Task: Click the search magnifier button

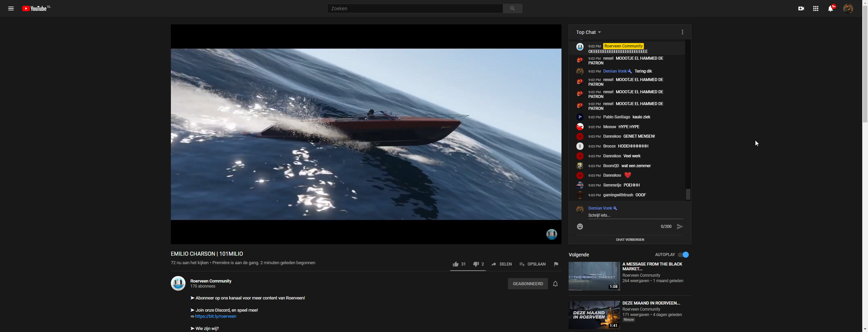Action: 512,8
